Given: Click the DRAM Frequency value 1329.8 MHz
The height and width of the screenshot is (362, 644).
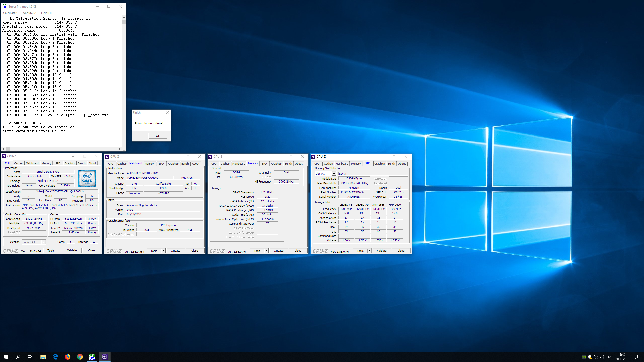Looking at the screenshot, I should point(267,192).
